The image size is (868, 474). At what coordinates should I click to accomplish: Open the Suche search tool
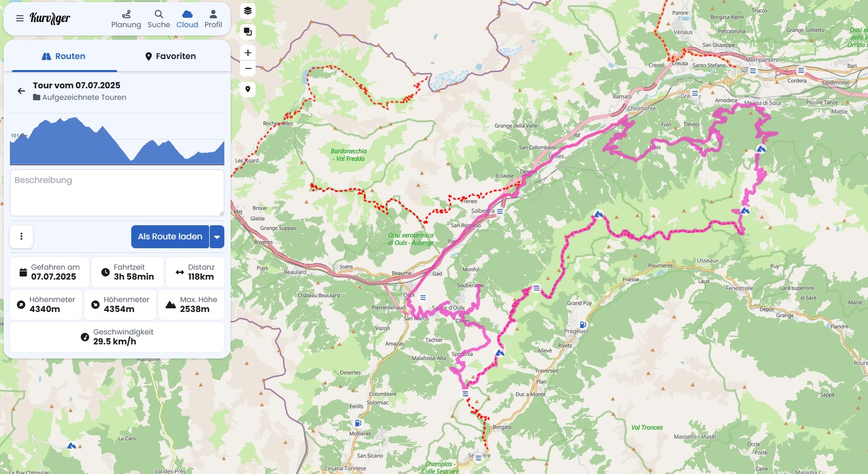(x=158, y=19)
